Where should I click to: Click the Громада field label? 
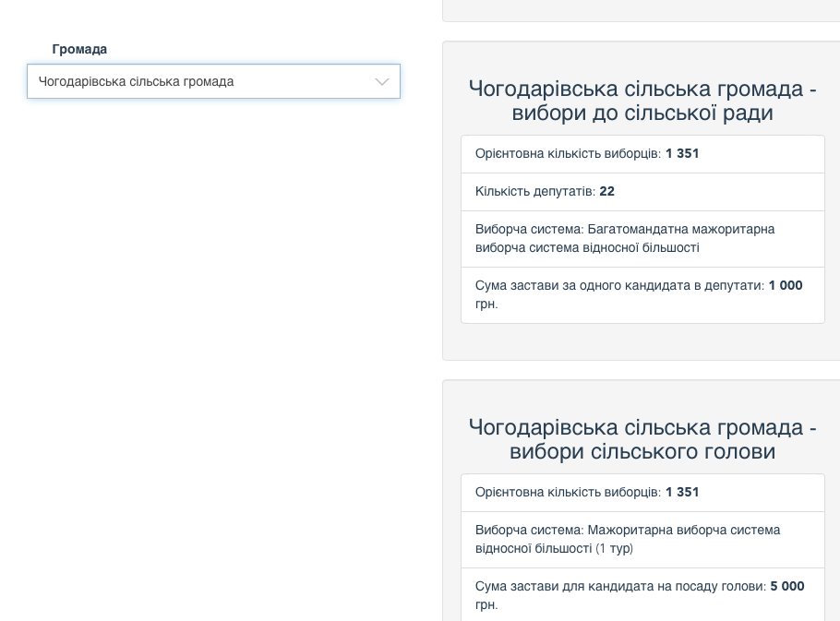(79, 49)
